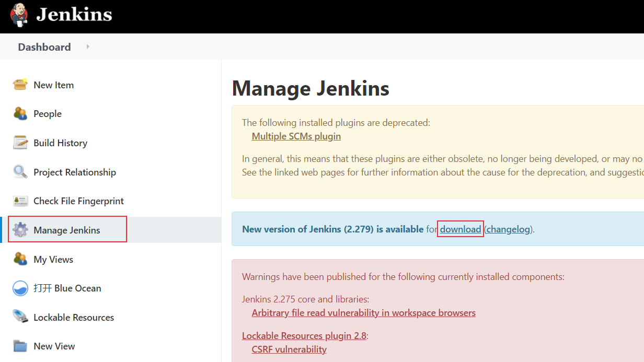The width and height of the screenshot is (644, 362).
Task: Open My Views sidebar link
Action: (x=53, y=259)
